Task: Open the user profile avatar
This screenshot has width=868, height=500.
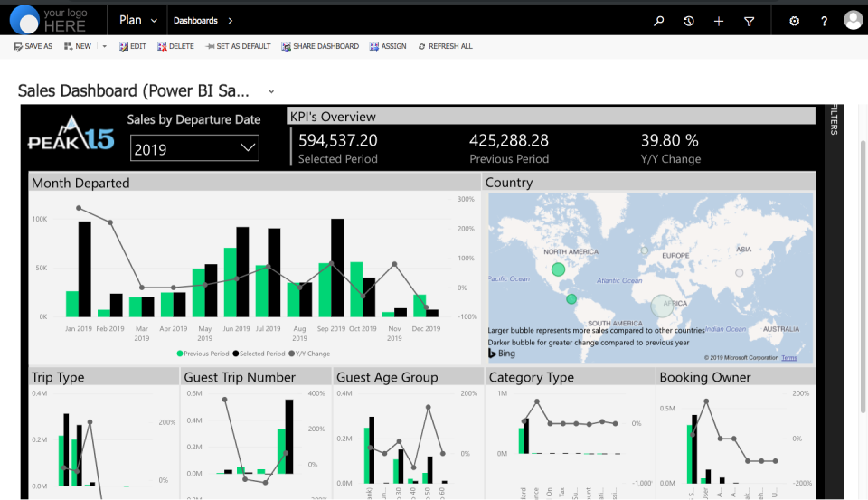Action: coord(853,20)
